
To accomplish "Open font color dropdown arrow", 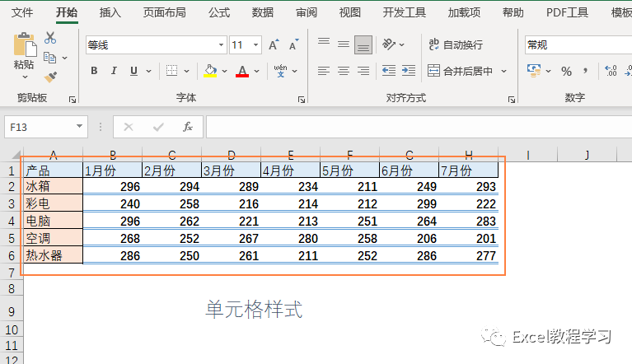I will (257, 72).
